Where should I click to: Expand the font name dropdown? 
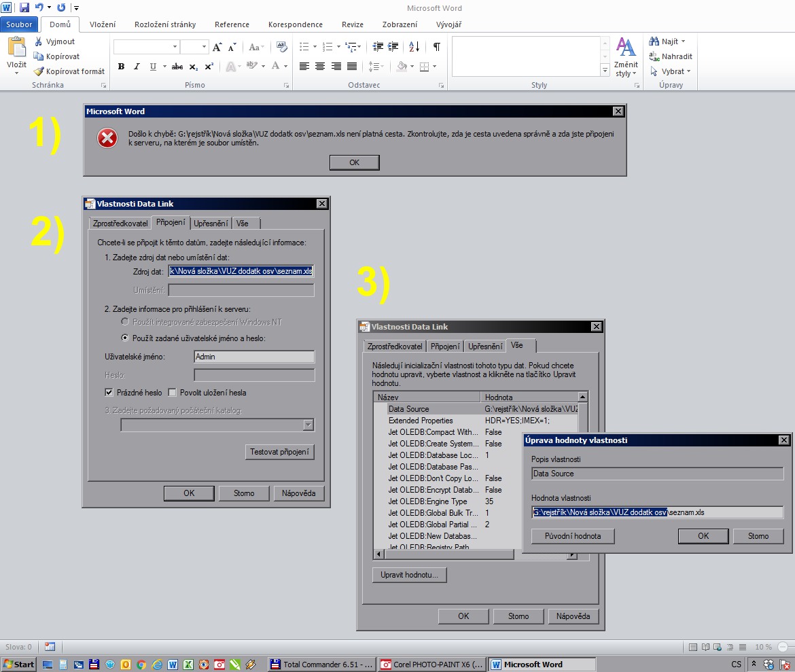coord(175,47)
